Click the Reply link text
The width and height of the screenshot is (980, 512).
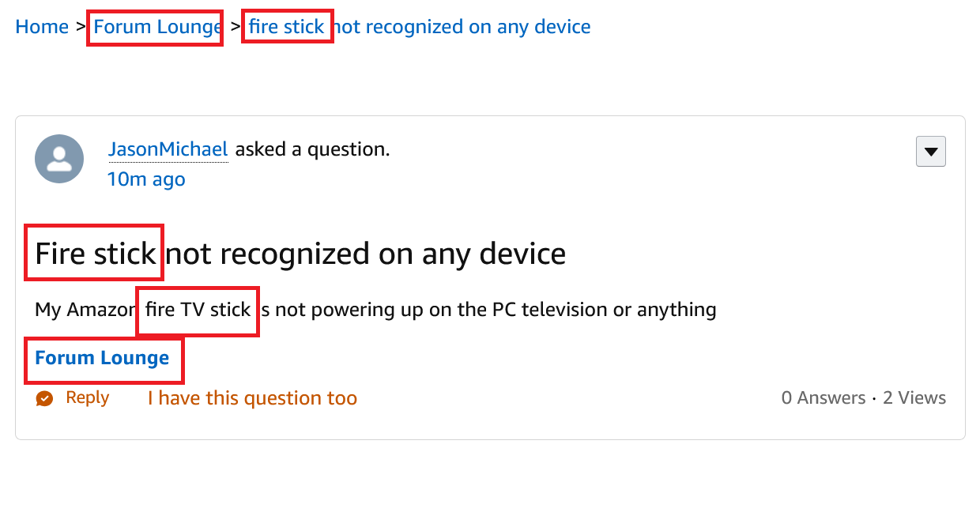87,397
